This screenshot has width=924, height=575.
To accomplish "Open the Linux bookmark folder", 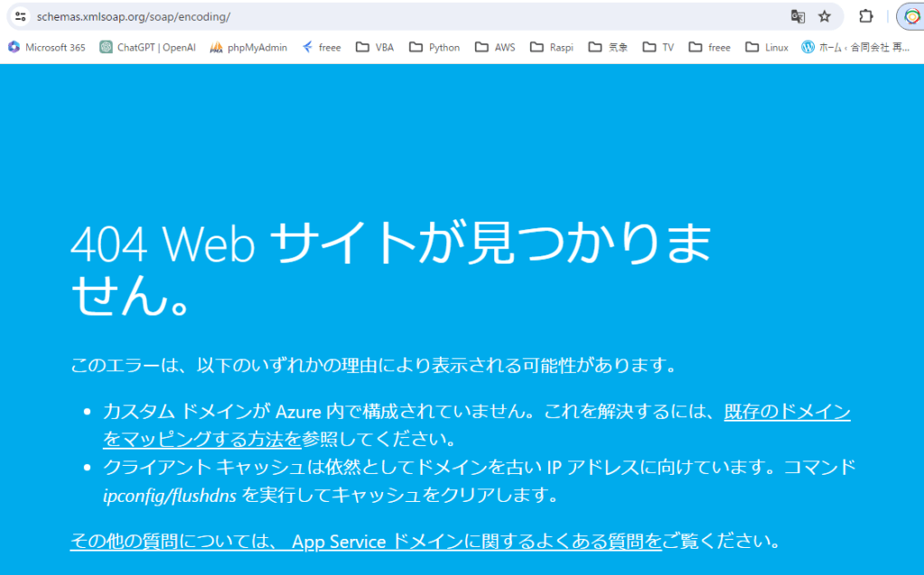I will 767,47.
